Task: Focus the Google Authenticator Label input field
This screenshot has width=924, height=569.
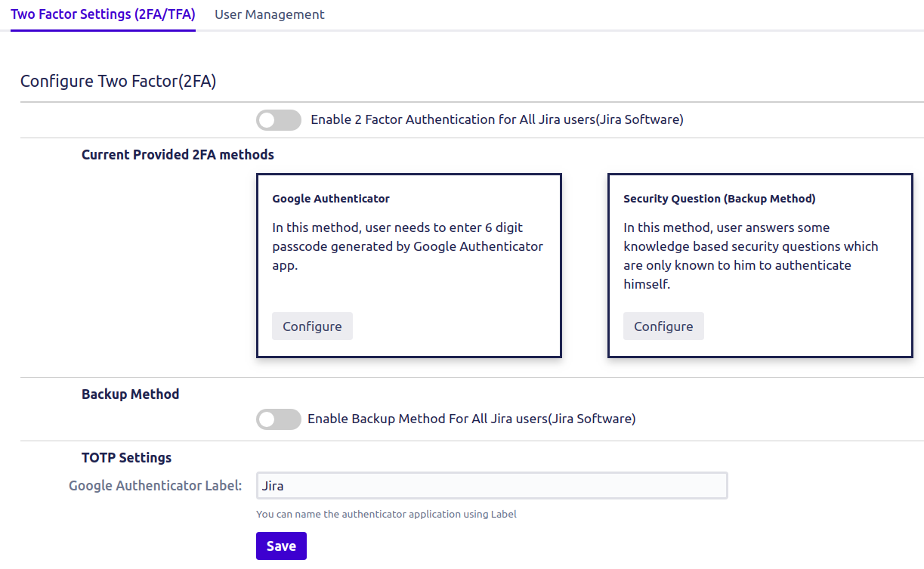Action: click(x=492, y=486)
